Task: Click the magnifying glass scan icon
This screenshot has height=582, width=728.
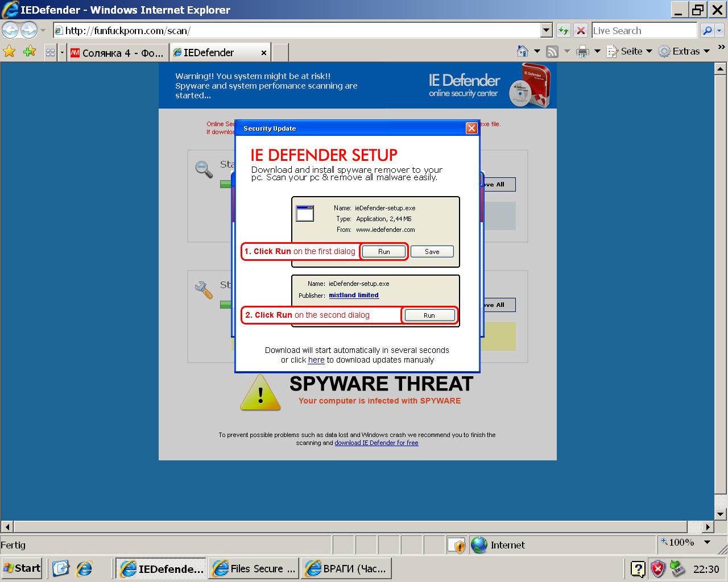Action: click(x=204, y=169)
